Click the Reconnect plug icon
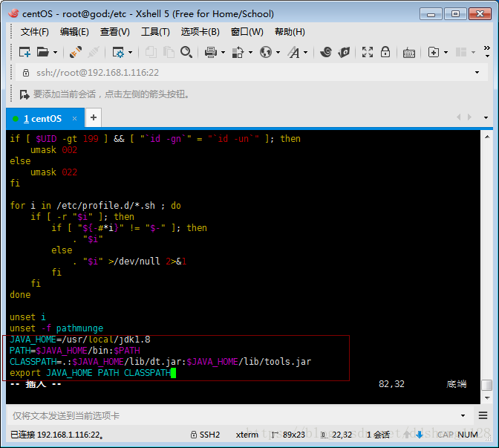The height and width of the screenshot is (448, 499). click(76, 52)
